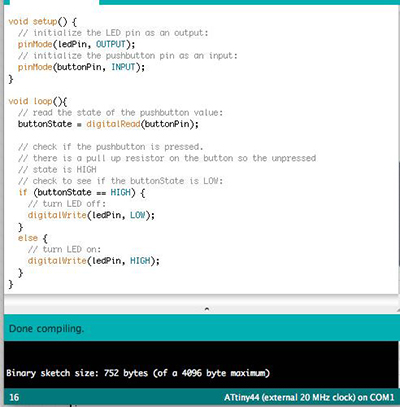Viewport: 400px width, 407px height.
Task: Click the 'pinMode(ledPin, OUTPUT);' line
Action: 76,44
